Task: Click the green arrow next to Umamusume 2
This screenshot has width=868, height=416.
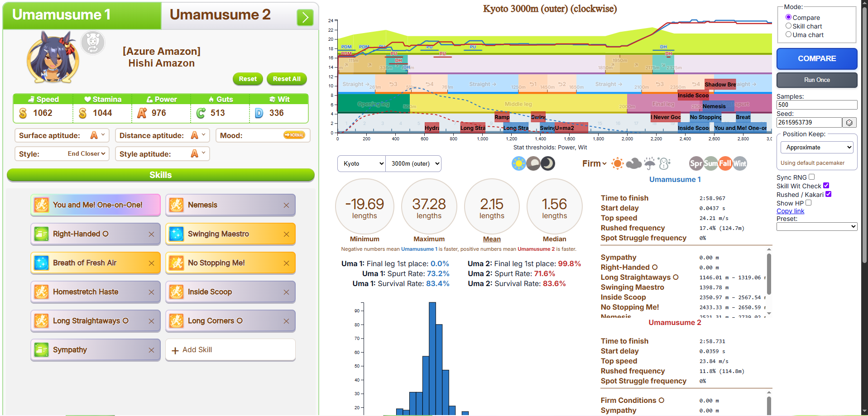Action: point(305,17)
